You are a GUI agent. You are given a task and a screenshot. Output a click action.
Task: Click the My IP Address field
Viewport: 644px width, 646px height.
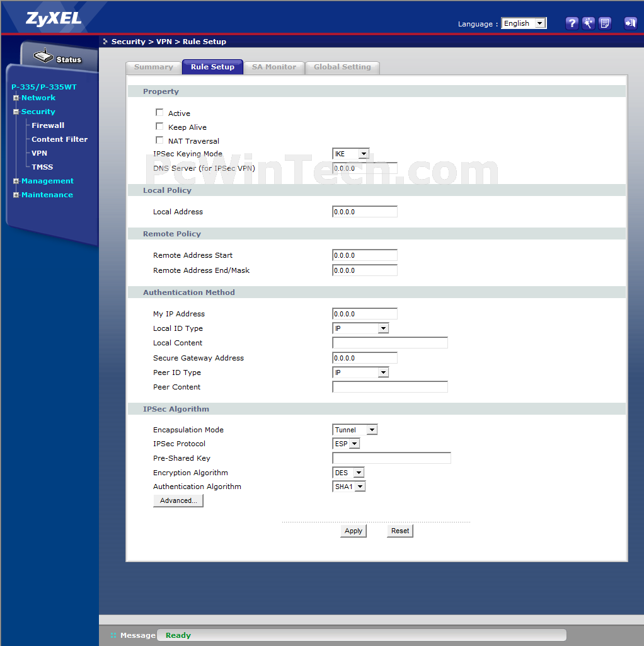pos(365,314)
